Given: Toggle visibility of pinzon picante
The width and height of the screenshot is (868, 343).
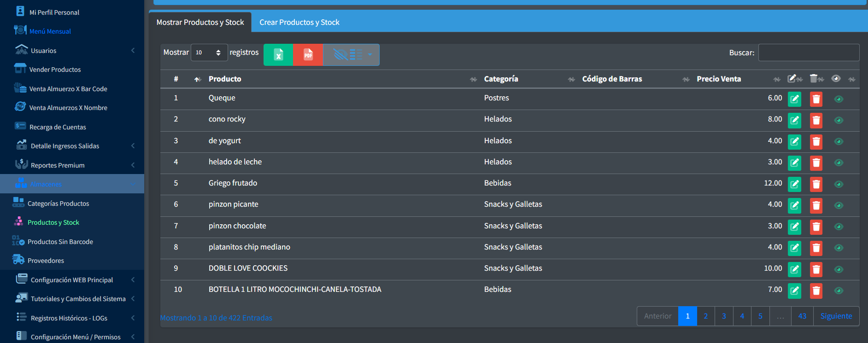Looking at the screenshot, I should tap(839, 205).
